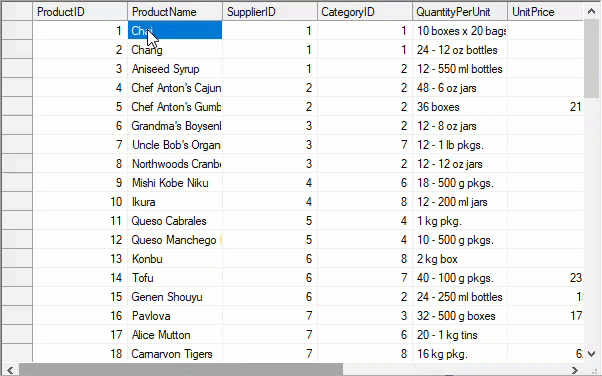Click the QuantityPerUnit column header
Viewport: 602px width, 376px height.
tap(460, 12)
